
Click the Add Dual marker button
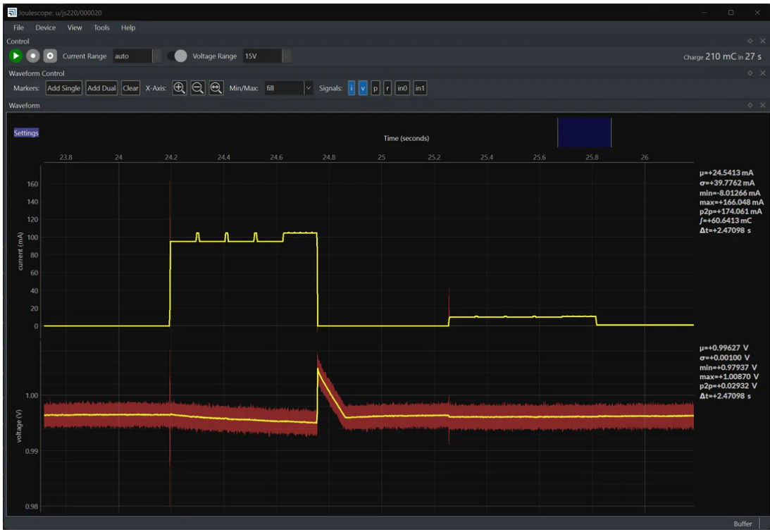click(x=101, y=88)
